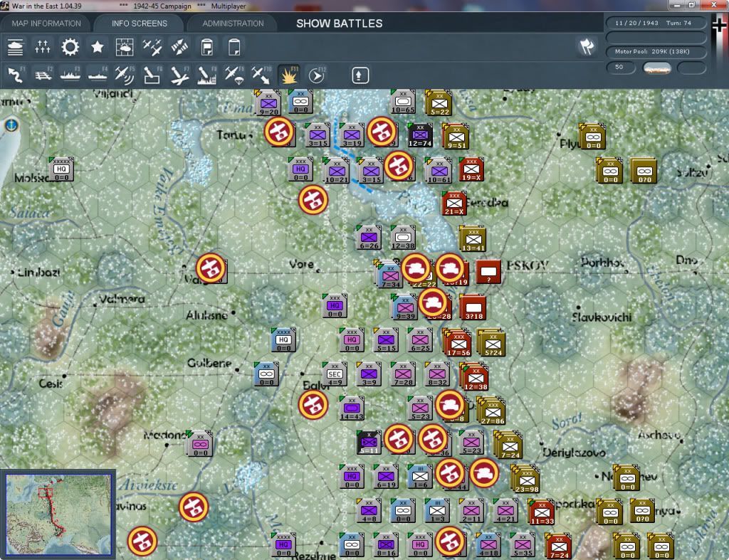
Task: Open the victory star icon
Action: click(x=97, y=47)
